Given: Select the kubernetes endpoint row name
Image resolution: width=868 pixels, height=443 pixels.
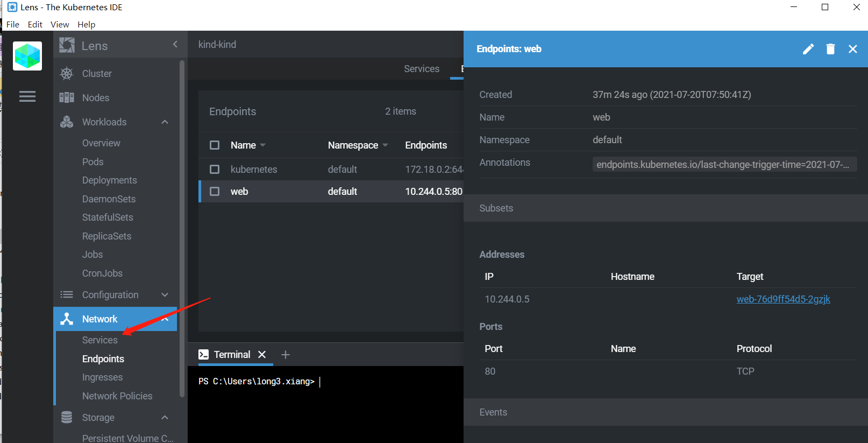Looking at the screenshot, I should 254,169.
